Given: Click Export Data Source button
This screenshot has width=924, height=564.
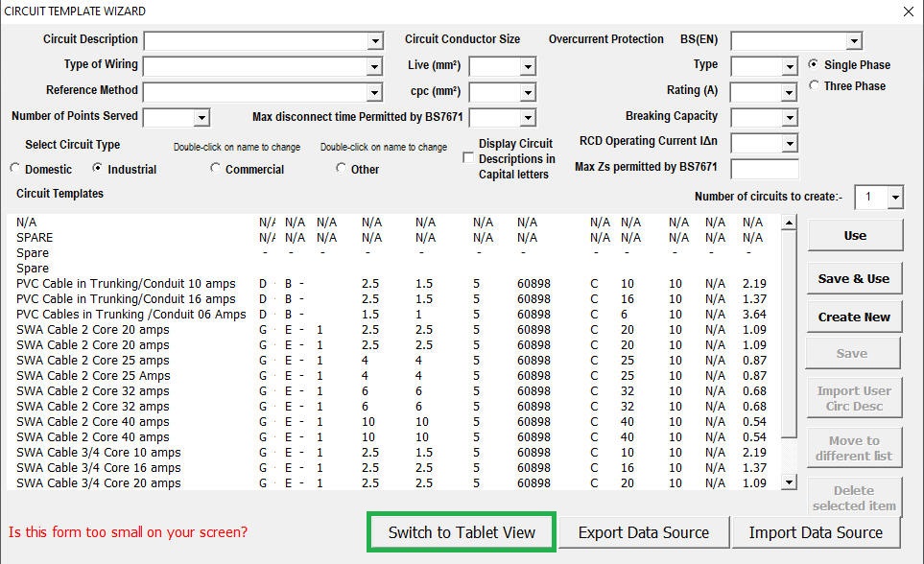Looking at the screenshot, I should point(643,532).
